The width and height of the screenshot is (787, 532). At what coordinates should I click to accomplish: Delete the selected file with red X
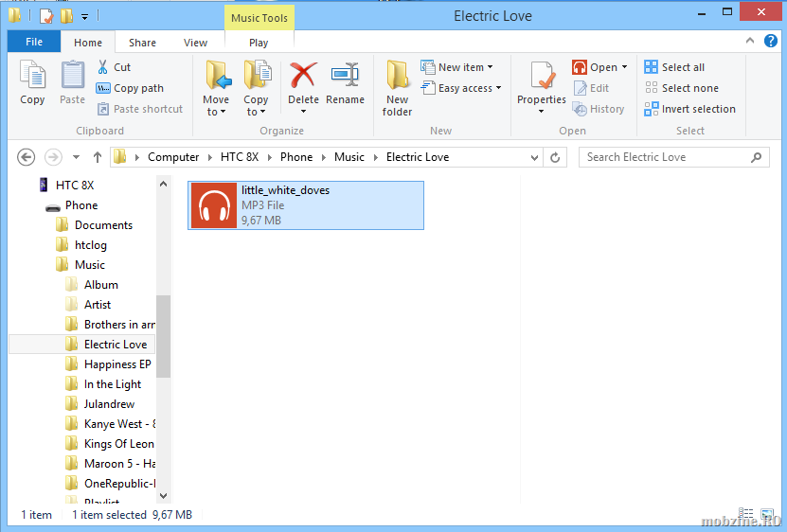pyautogui.click(x=303, y=80)
